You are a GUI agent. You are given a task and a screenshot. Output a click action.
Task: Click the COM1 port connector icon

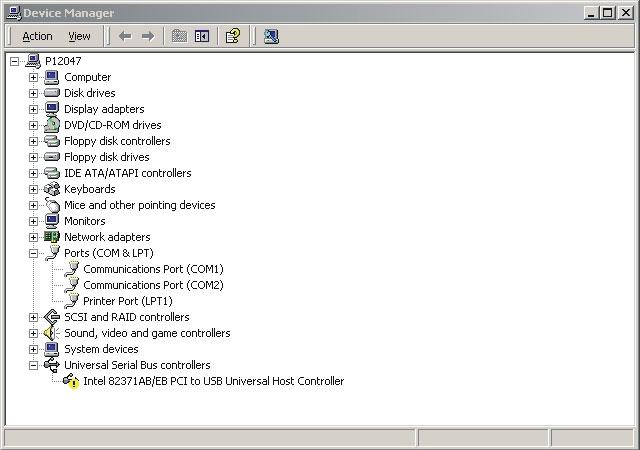71,269
